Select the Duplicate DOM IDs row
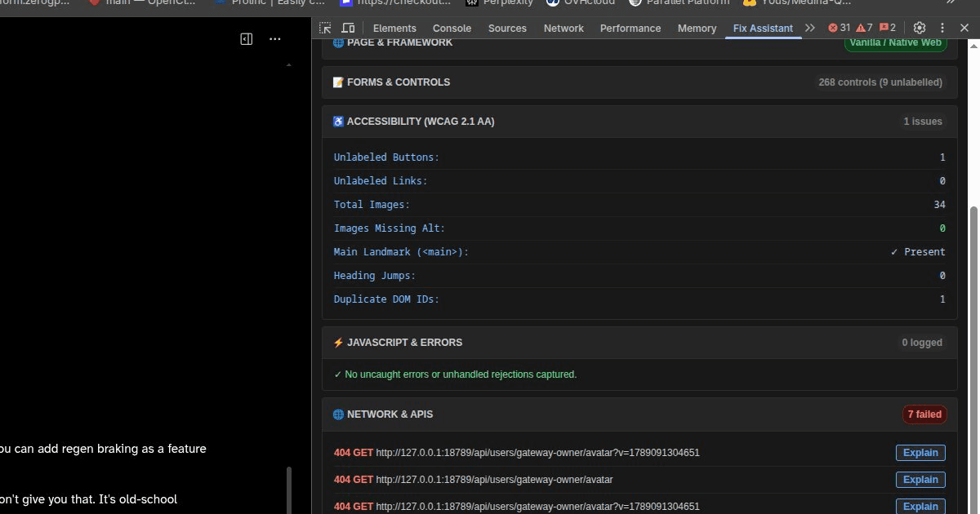This screenshot has height=514, width=980. [x=639, y=299]
